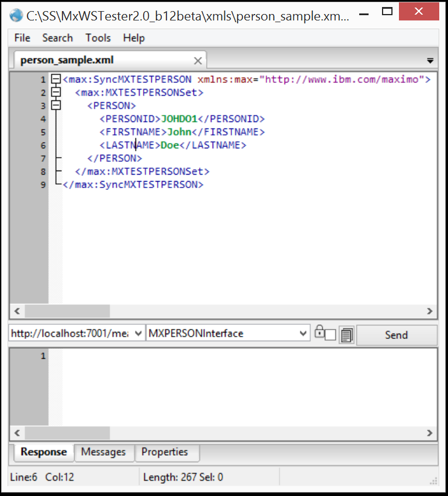Open the Search menu
The image size is (448, 496).
pos(58,38)
